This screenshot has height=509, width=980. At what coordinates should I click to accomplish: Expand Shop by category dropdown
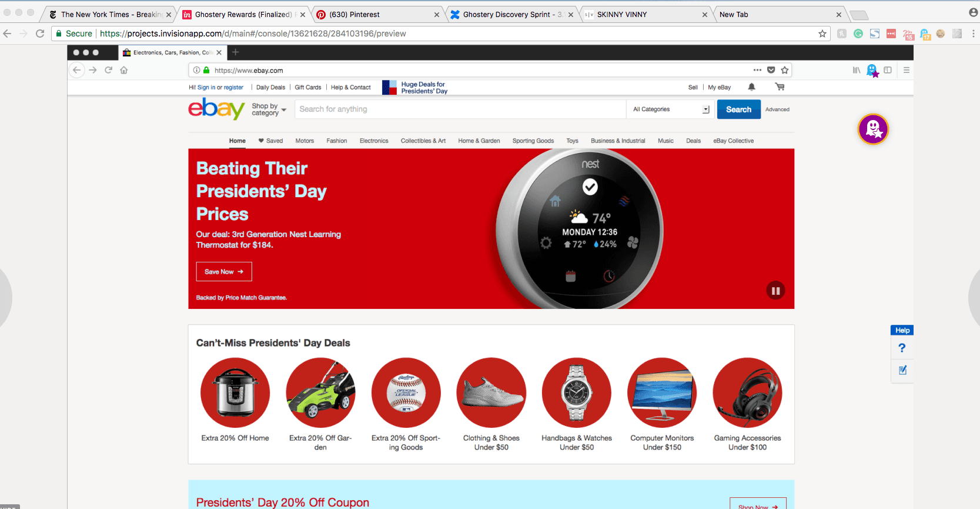269,109
